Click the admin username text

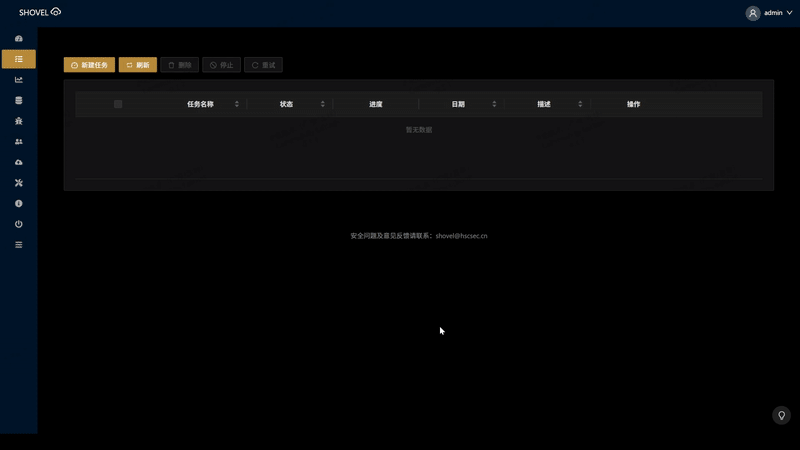tap(773, 13)
